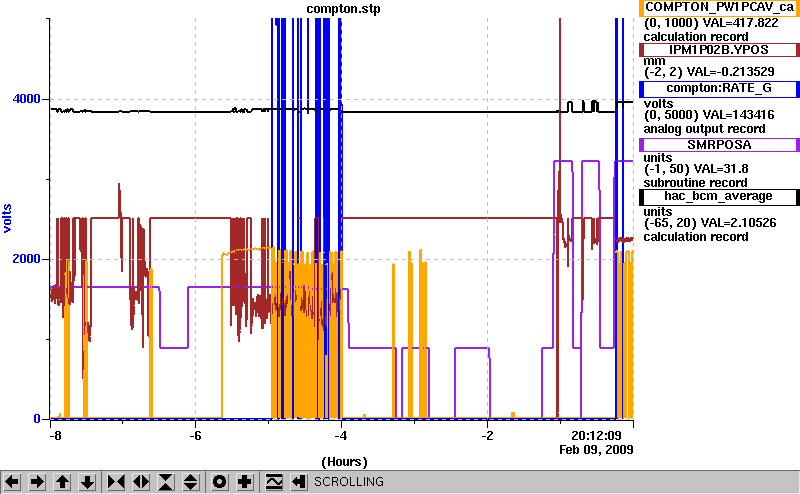The height and width of the screenshot is (494, 800).
Task: Click the 'subroutine record' description
Action: tap(695, 183)
